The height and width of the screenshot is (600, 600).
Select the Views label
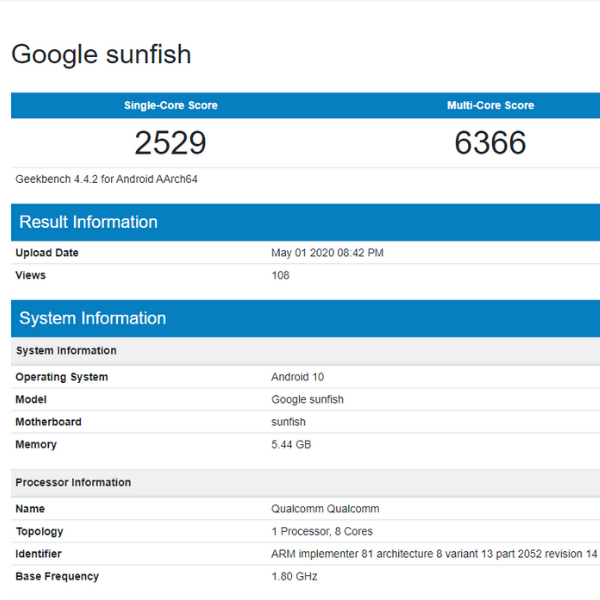tap(30, 275)
